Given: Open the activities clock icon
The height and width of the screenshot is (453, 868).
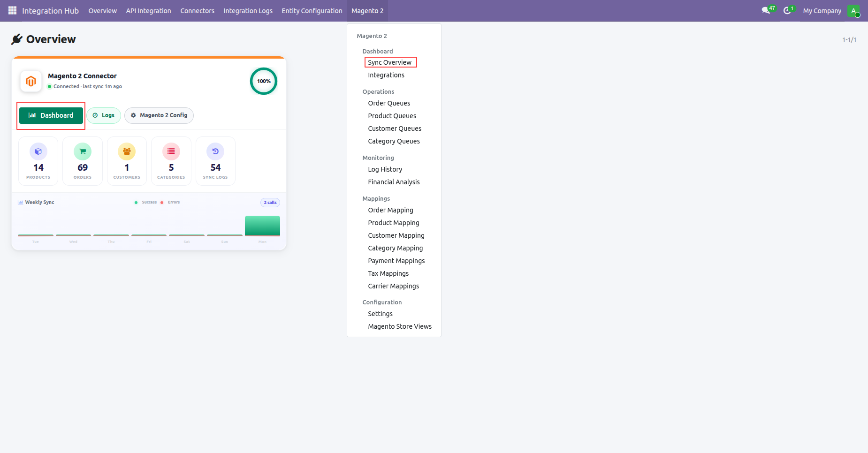Looking at the screenshot, I should click(x=788, y=10).
